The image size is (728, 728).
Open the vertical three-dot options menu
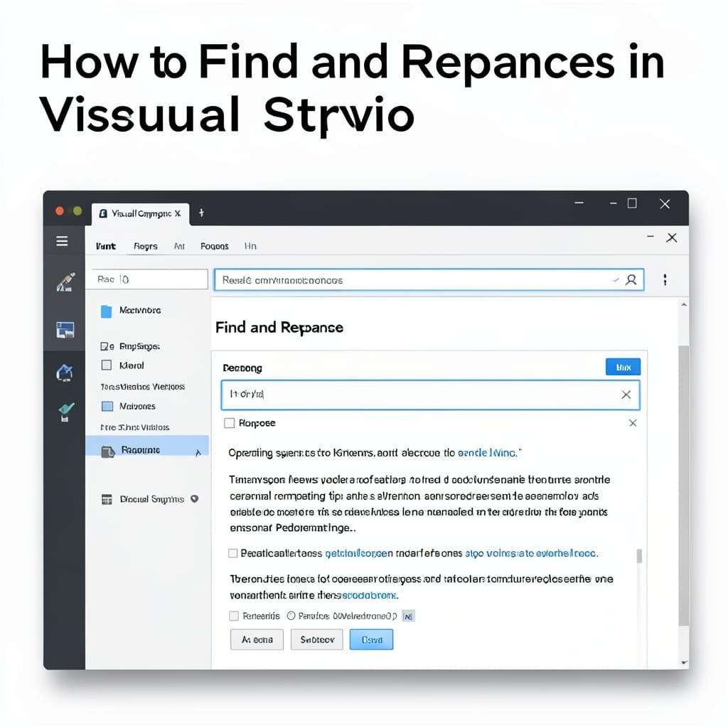click(665, 279)
